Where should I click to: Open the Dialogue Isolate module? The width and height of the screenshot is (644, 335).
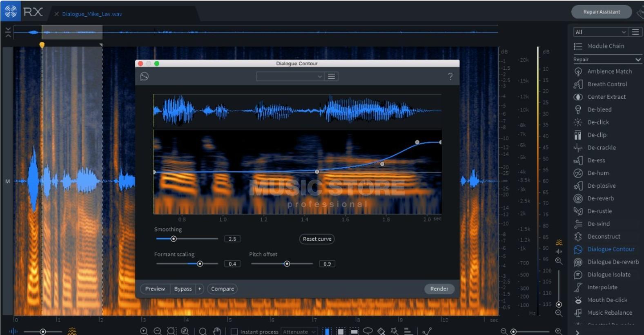point(602,275)
